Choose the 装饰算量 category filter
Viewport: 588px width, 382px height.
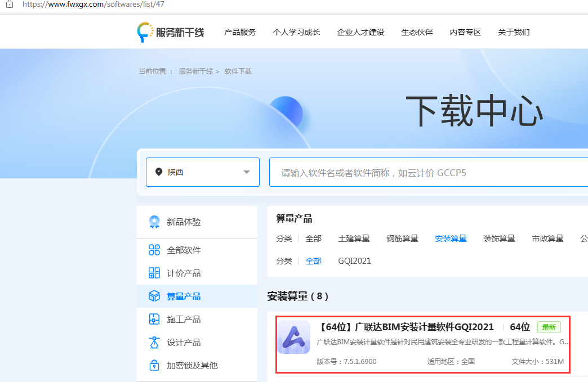pos(499,239)
